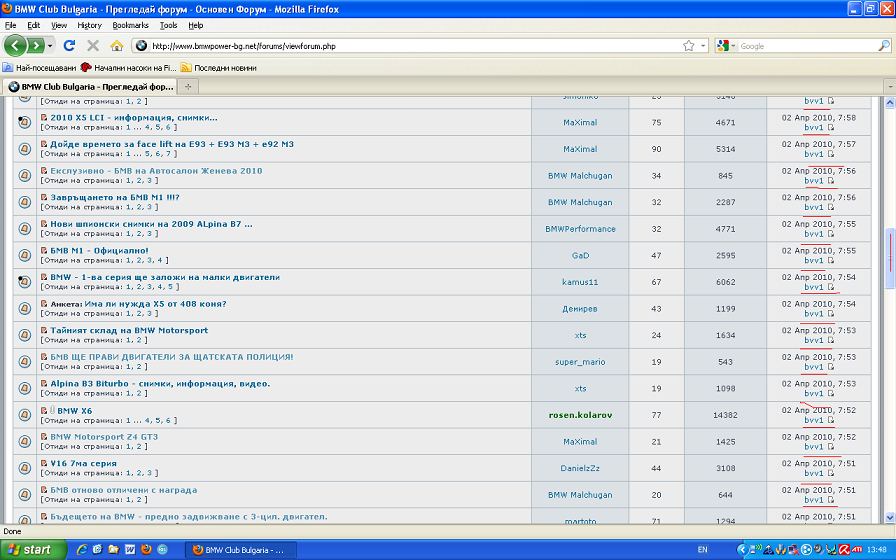Click disconnected network tray icon with red X

794,550
